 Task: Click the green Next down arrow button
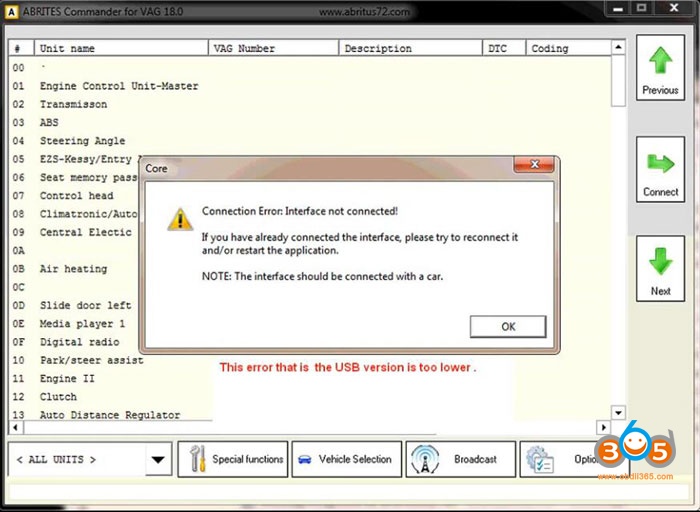pos(660,269)
